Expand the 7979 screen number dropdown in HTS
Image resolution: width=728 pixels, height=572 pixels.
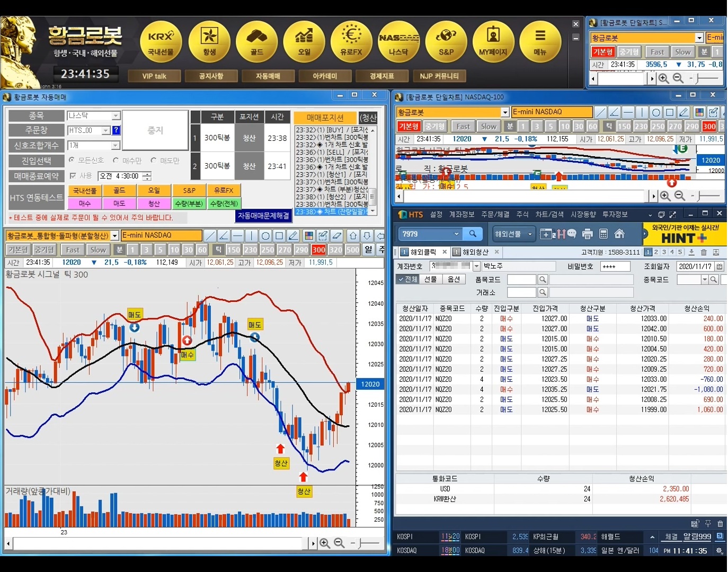tap(457, 234)
